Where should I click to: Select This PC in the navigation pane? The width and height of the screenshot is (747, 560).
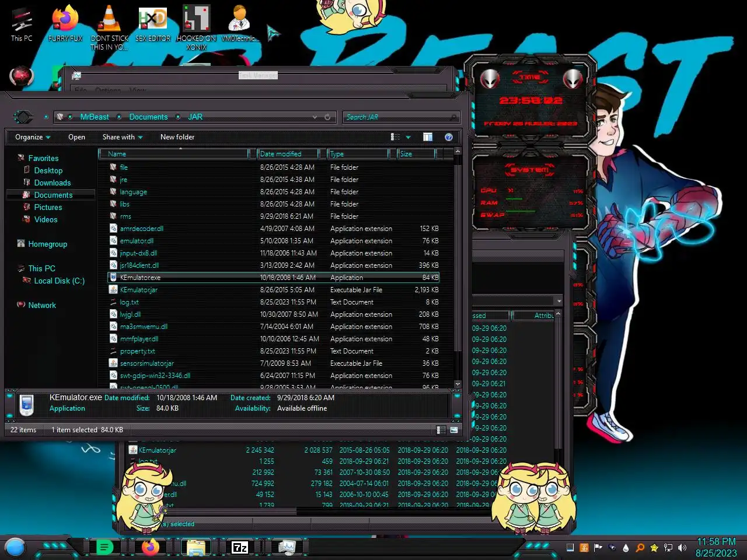click(41, 268)
